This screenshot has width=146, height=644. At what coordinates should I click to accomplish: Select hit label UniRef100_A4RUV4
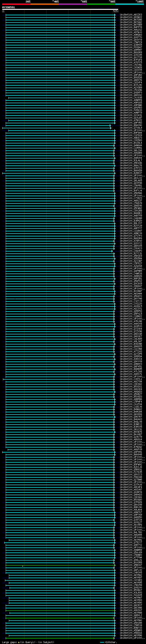[131, 158]
